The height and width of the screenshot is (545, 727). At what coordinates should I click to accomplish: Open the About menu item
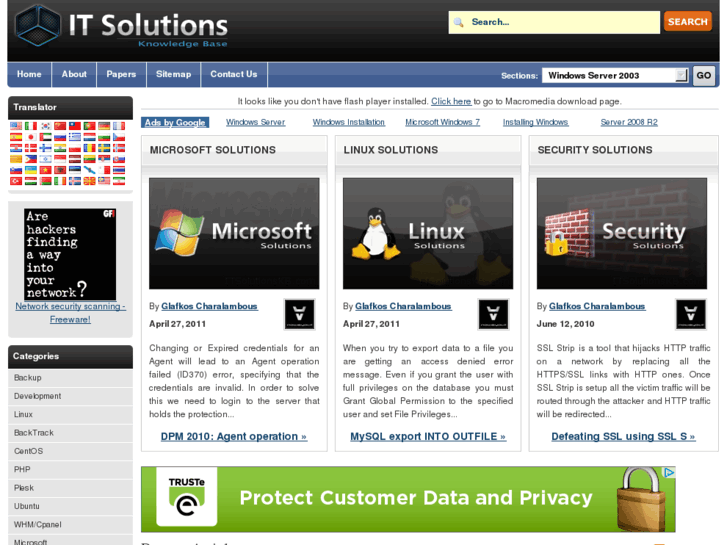74,74
